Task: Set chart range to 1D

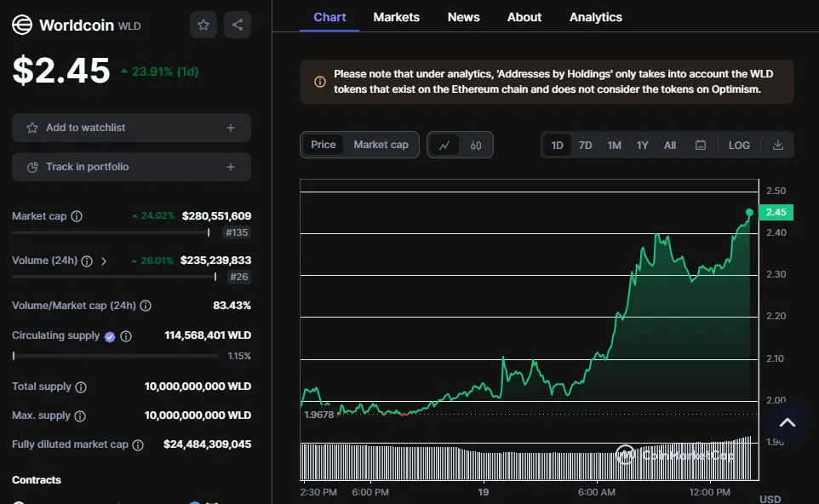Action: 558,146
